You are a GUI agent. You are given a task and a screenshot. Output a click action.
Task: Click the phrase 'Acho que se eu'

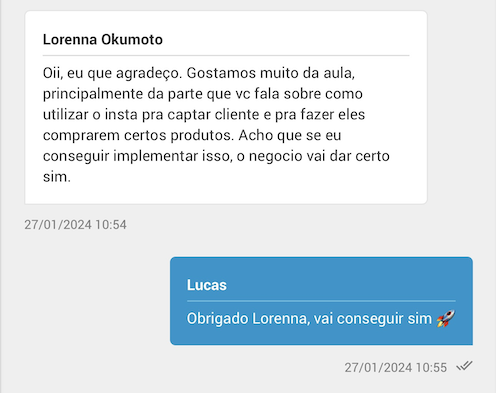tap(290, 136)
